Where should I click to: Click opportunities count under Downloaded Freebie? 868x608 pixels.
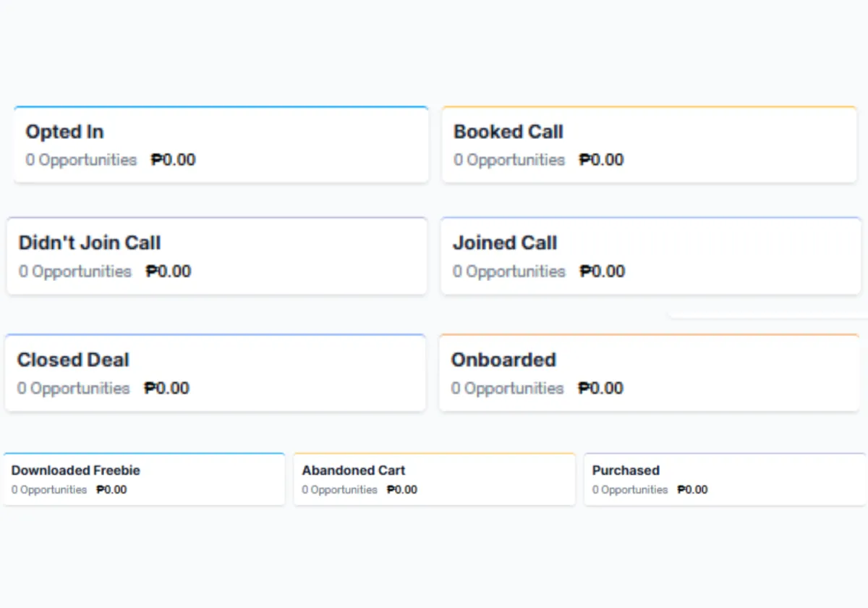point(49,490)
